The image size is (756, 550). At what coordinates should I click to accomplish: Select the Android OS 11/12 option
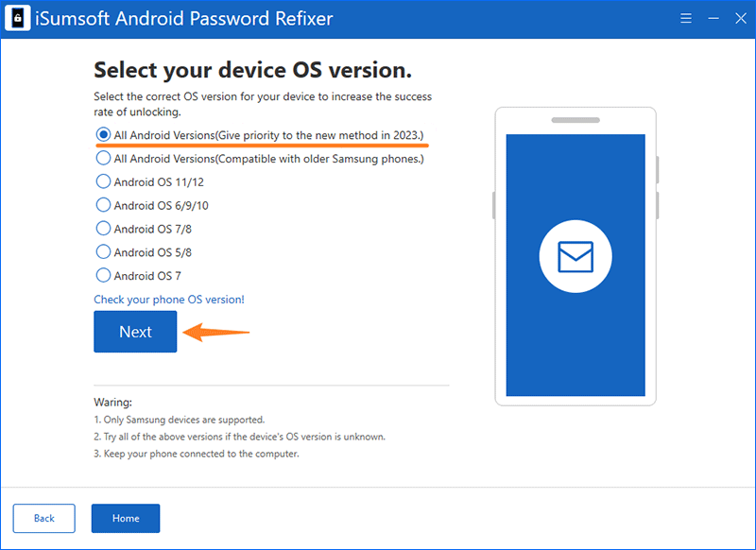(x=104, y=181)
